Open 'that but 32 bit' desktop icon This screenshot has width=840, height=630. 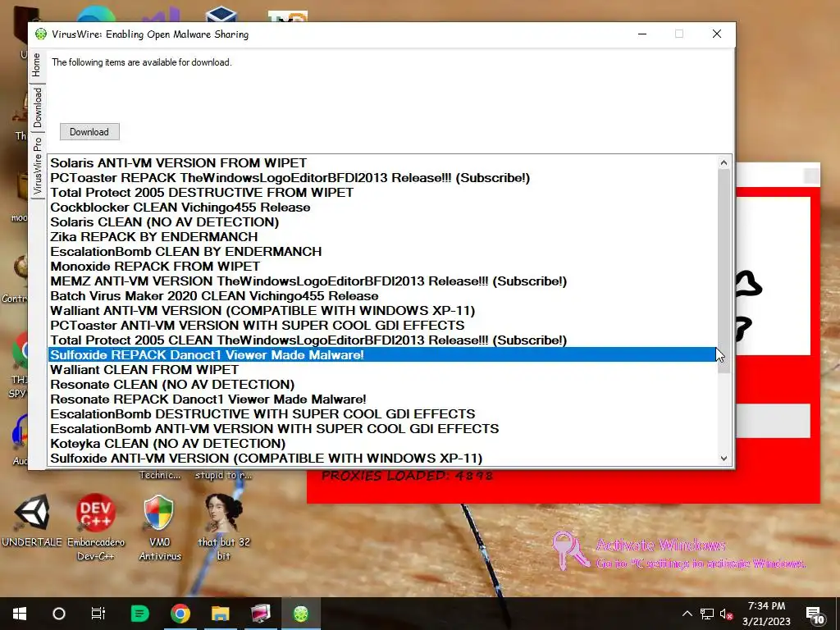click(224, 527)
